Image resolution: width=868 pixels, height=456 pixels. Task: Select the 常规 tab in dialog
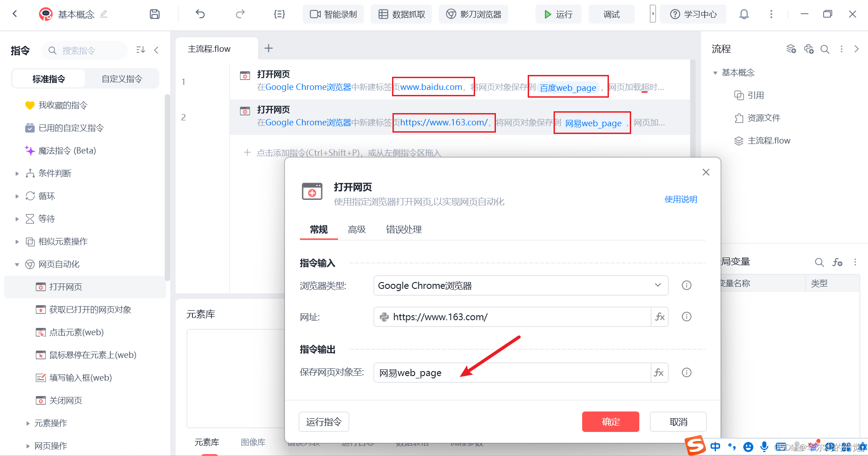(319, 229)
